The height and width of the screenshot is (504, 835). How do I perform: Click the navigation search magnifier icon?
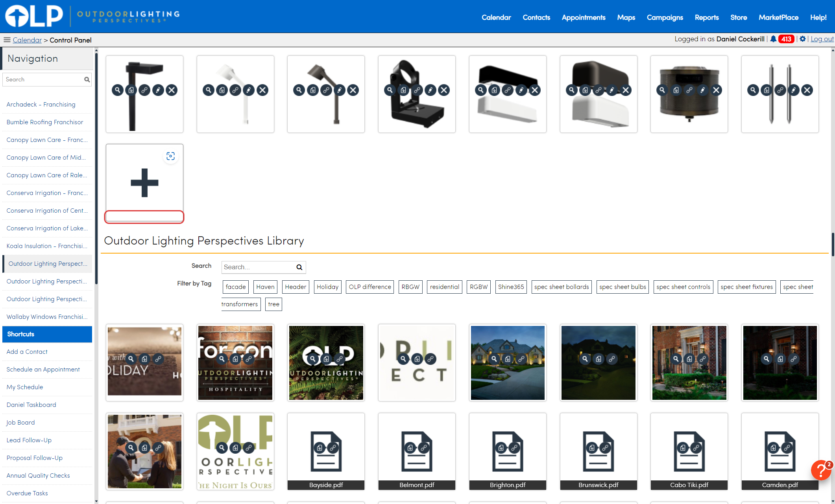coord(87,79)
